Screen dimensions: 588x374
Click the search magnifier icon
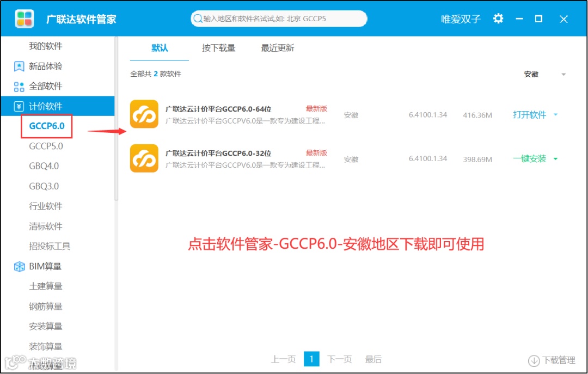198,19
